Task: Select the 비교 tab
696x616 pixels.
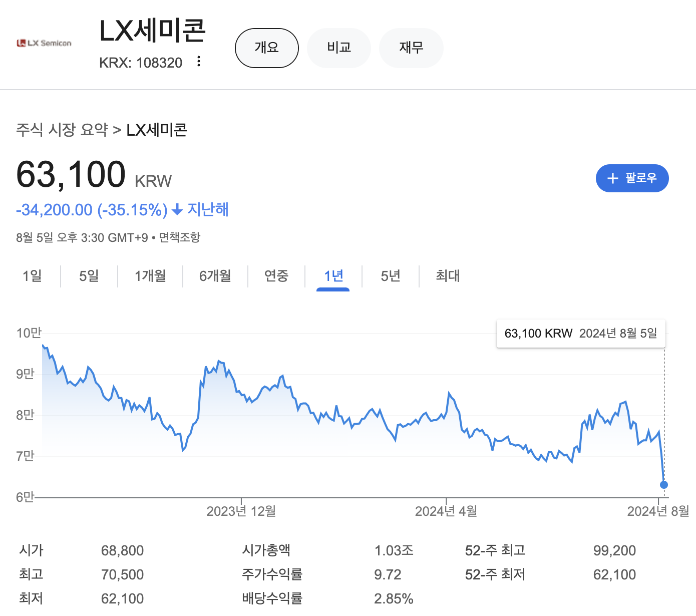Action: [339, 48]
